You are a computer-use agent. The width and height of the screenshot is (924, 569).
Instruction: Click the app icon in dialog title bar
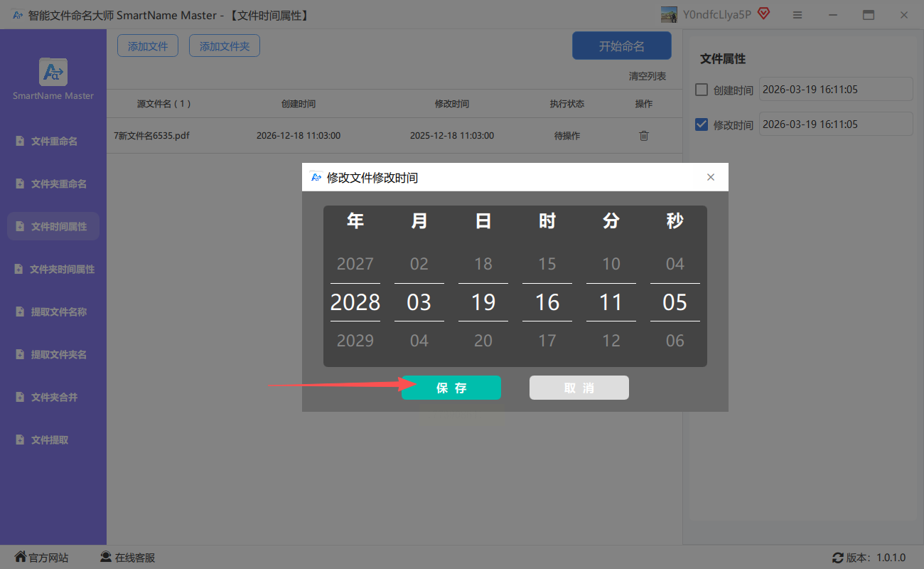pyautogui.click(x=316, y=177)
